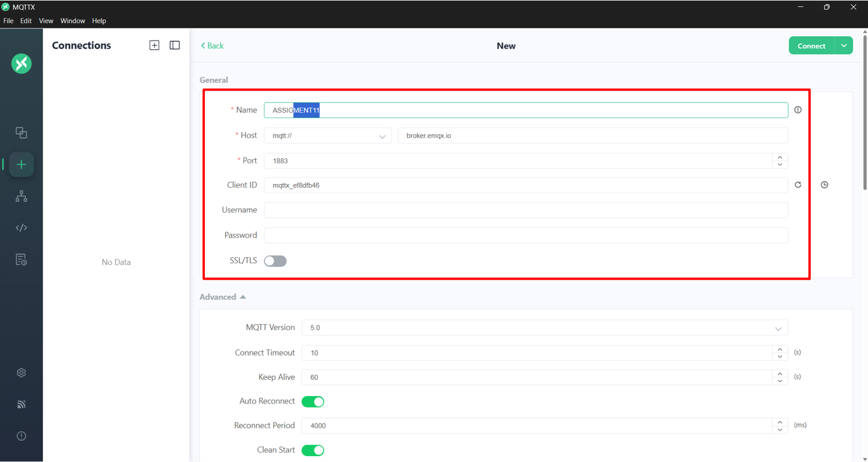Open the Help menu
The height and width of the screenshot is (462, 868).
99,21
